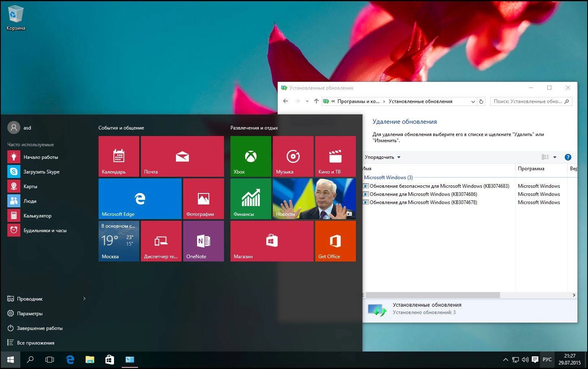
Task: Open the blue Help icon
Action: click(x=568, y=157)
